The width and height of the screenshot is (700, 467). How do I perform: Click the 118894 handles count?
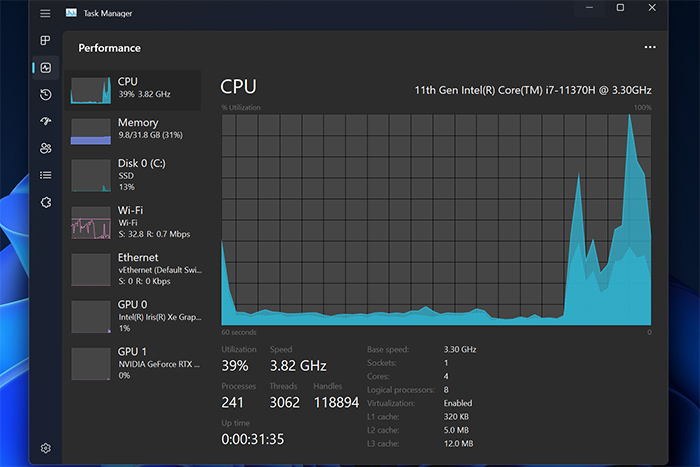click(x=336, y=402)
